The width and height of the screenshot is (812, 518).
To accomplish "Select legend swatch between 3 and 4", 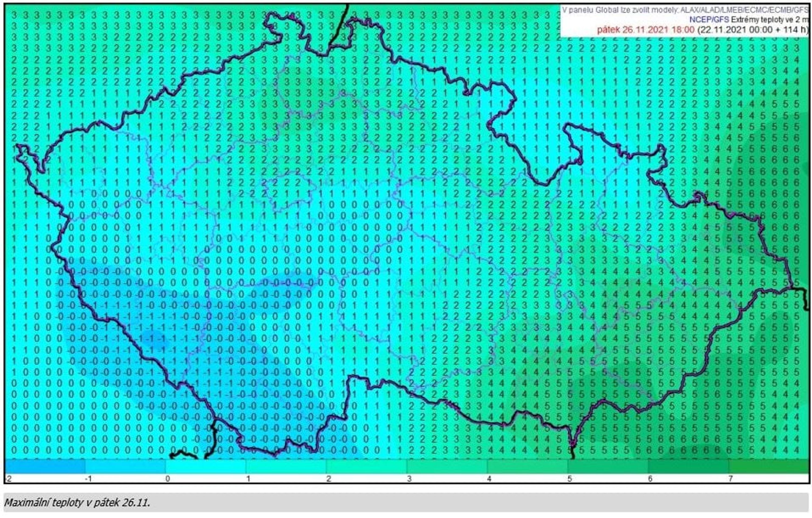I will pos(447,467).
